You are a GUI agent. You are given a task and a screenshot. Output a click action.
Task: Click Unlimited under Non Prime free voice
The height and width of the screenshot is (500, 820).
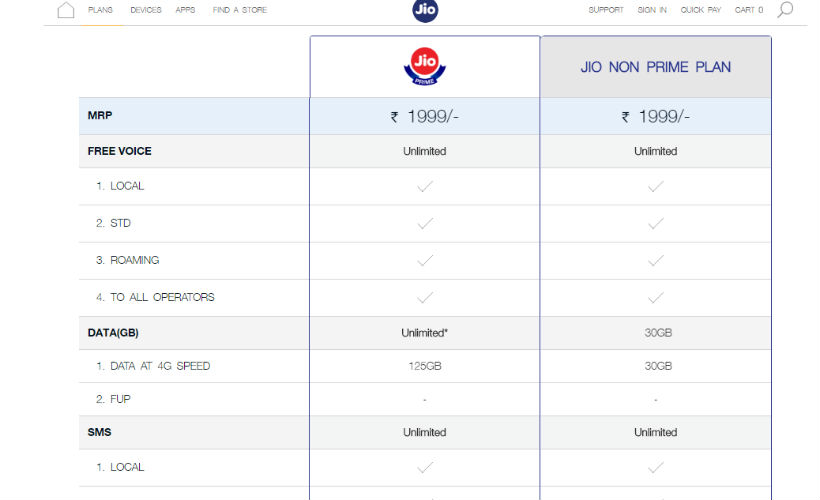[655, 151]
